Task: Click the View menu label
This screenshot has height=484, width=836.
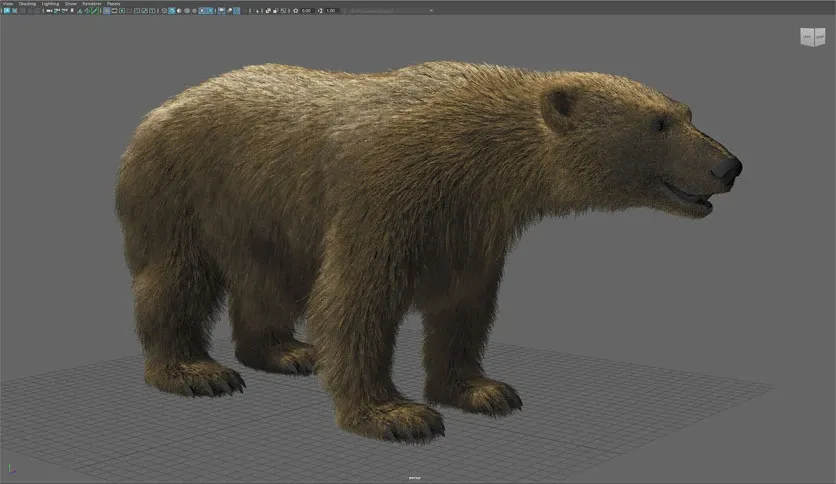Action: click(x=7, y=4)
